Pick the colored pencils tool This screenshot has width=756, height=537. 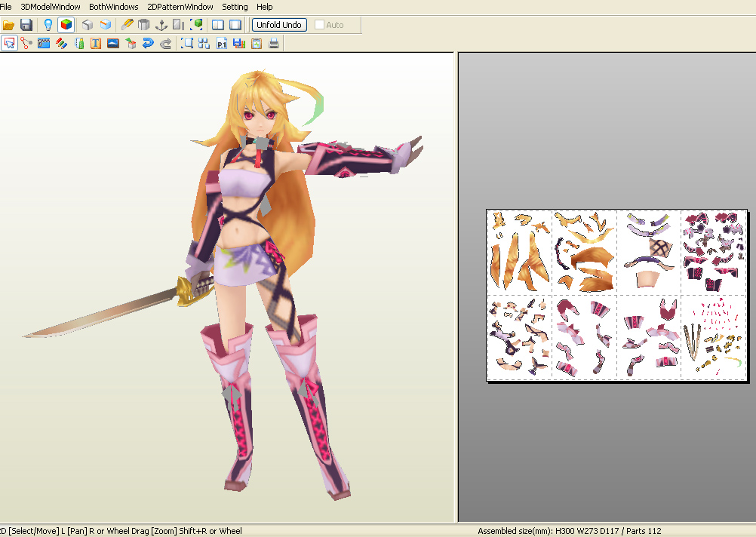[x=61, y=44]
